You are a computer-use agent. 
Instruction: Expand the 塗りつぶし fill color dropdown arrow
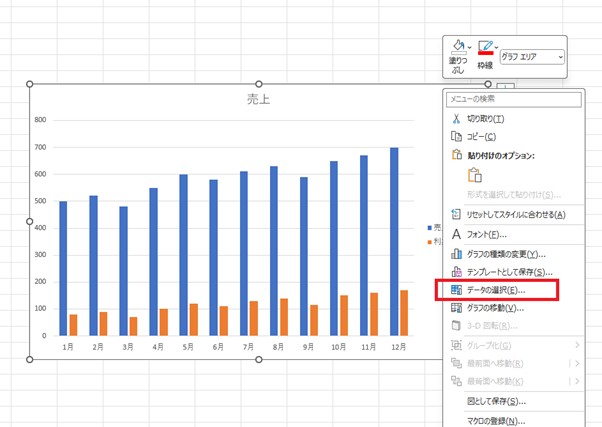[469, 46]
